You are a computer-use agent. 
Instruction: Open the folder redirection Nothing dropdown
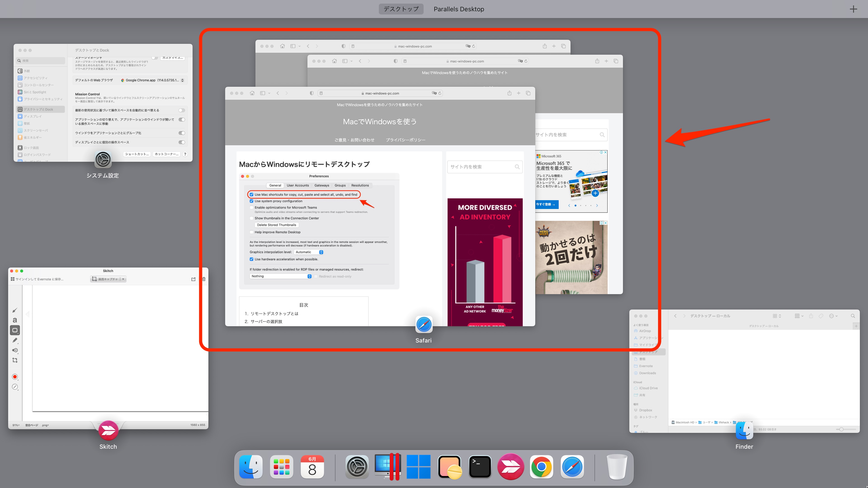pyautogui.click(x=280, y=276)
